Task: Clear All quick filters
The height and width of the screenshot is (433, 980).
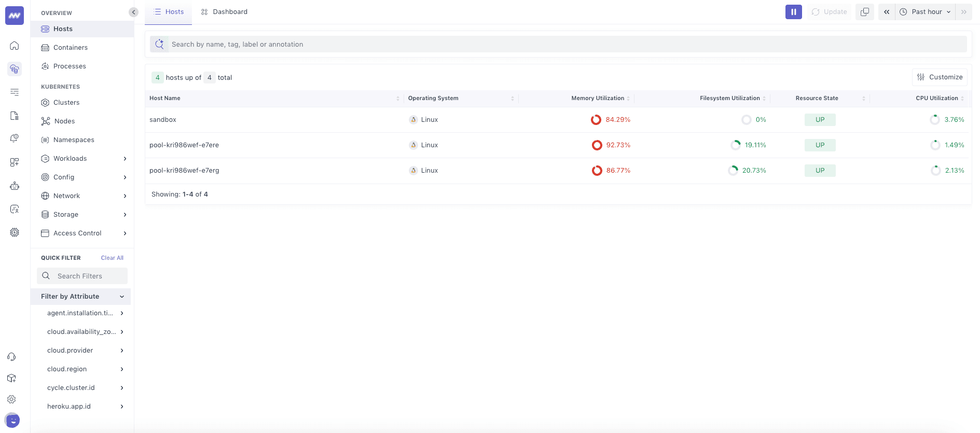Action: (x=112, y=258)
